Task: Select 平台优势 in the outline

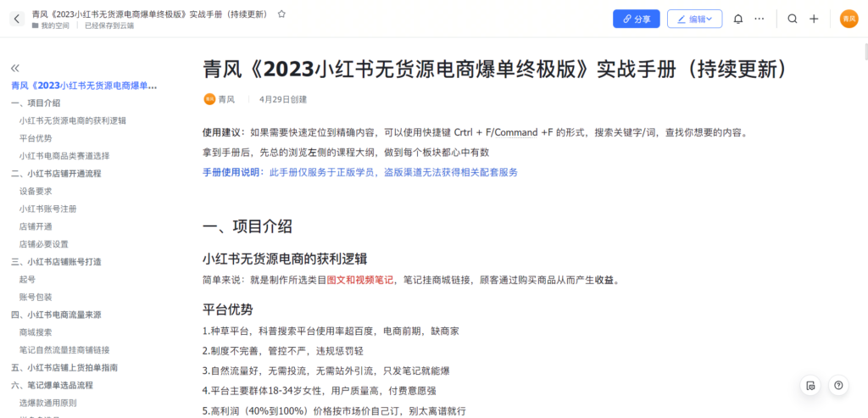Action: (36, 138)
